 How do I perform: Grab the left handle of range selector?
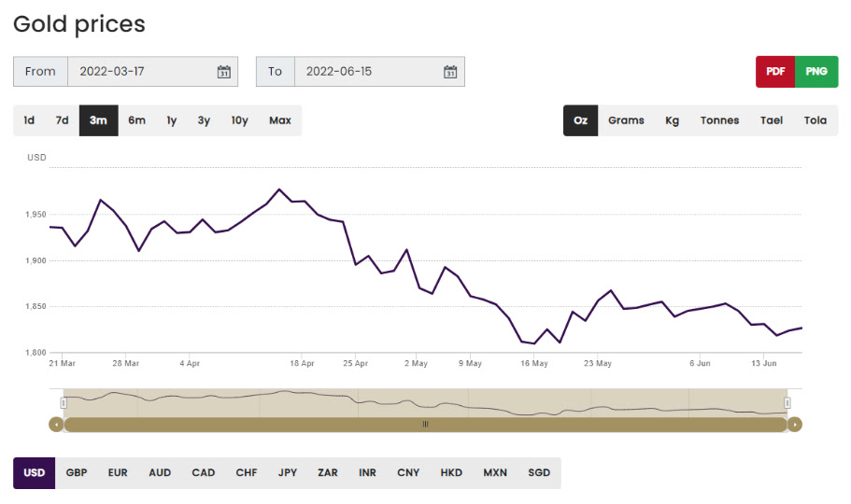(64, 402)
